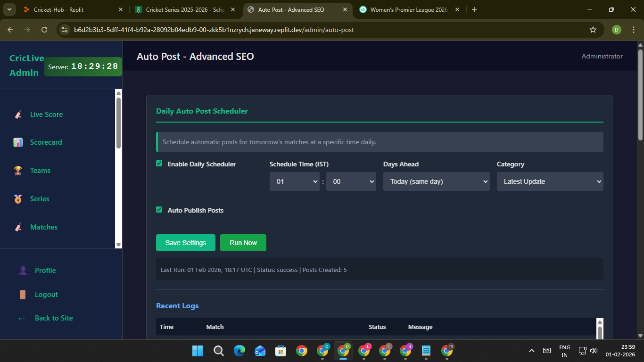Uncheck the Auto Publish Posts checkbox

pos(159,210)
